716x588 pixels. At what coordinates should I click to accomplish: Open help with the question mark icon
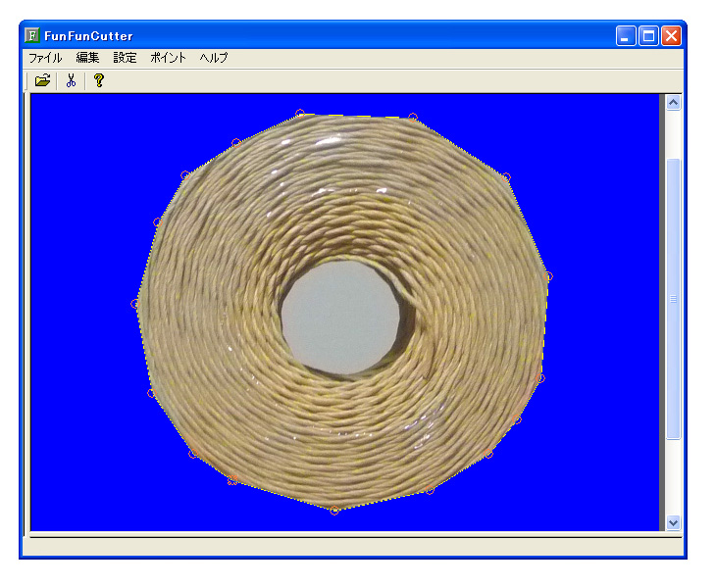click(x=99, y=80)
